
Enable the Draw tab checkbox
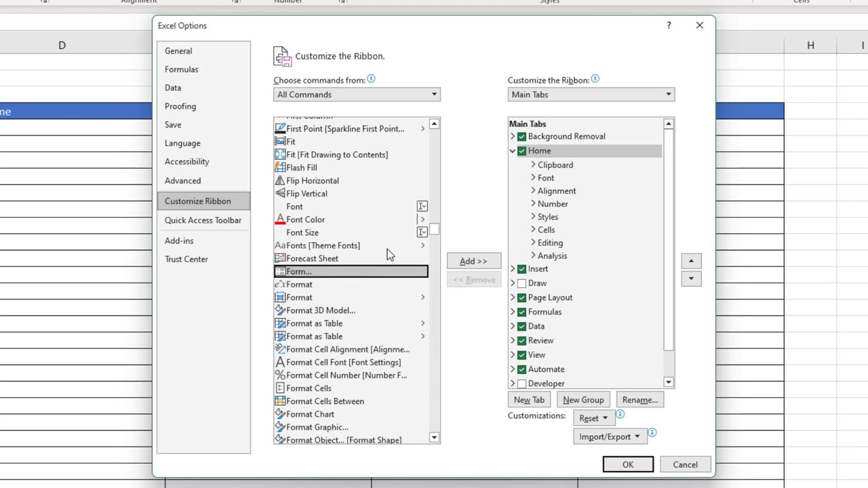[521, 283]
